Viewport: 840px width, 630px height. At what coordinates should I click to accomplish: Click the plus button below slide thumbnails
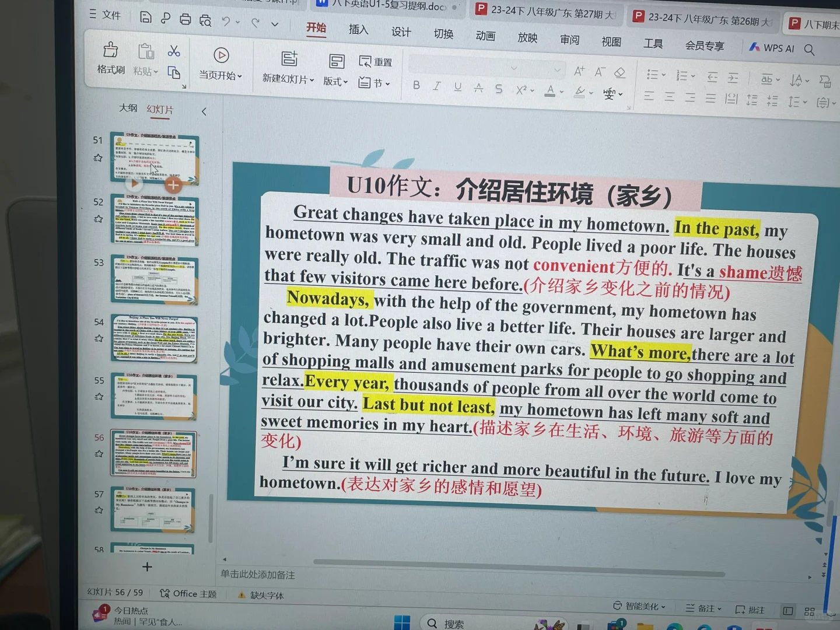pyautogui.click(x=147, y=567)
